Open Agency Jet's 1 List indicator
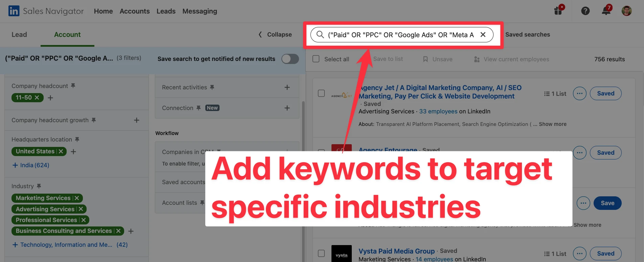Image resolution: width=644 pixels, height=262 pixels. [555, 94]
